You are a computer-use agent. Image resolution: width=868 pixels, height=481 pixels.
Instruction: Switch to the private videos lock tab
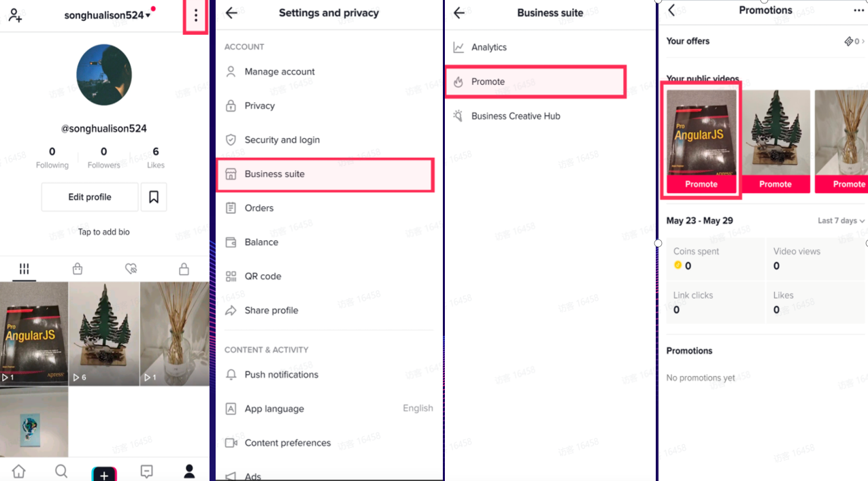pyautogui.click(x=184, y=269)
